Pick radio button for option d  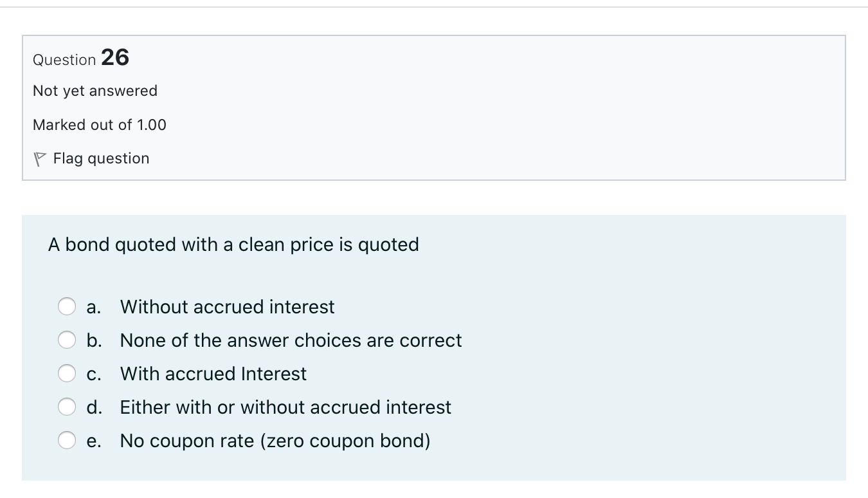(68, 407)
